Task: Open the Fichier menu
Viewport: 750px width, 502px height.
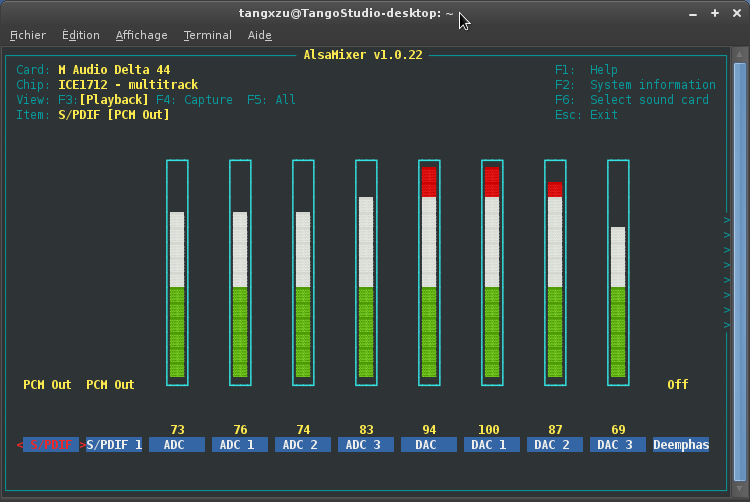Action: click(28, 35)
